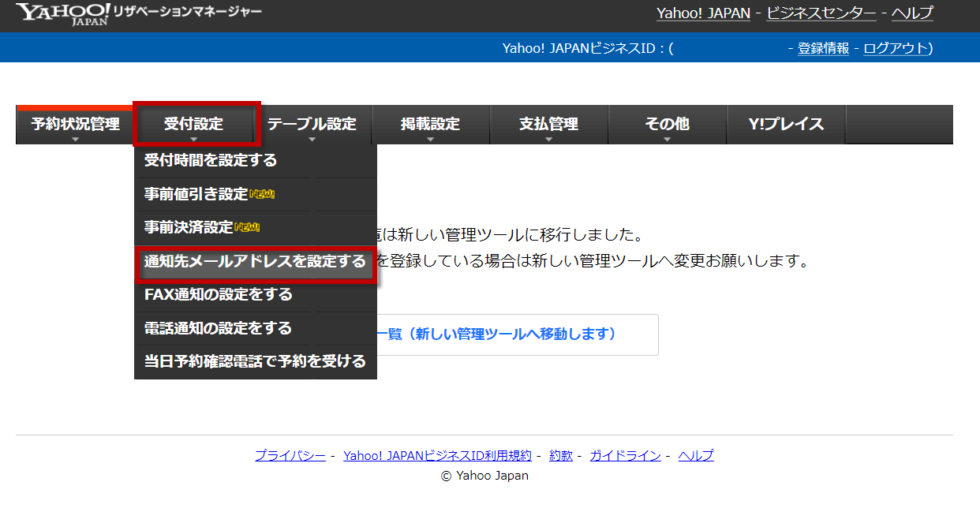Click the 一覧（新しい管理ツールへ移動します） button
This screenshot has height=523, width=980.
coord(518,334)
